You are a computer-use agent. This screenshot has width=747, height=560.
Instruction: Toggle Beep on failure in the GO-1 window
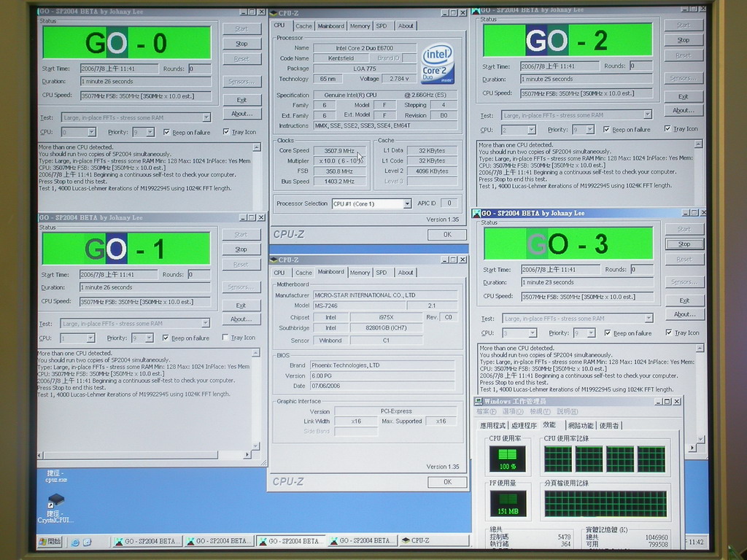166,338
